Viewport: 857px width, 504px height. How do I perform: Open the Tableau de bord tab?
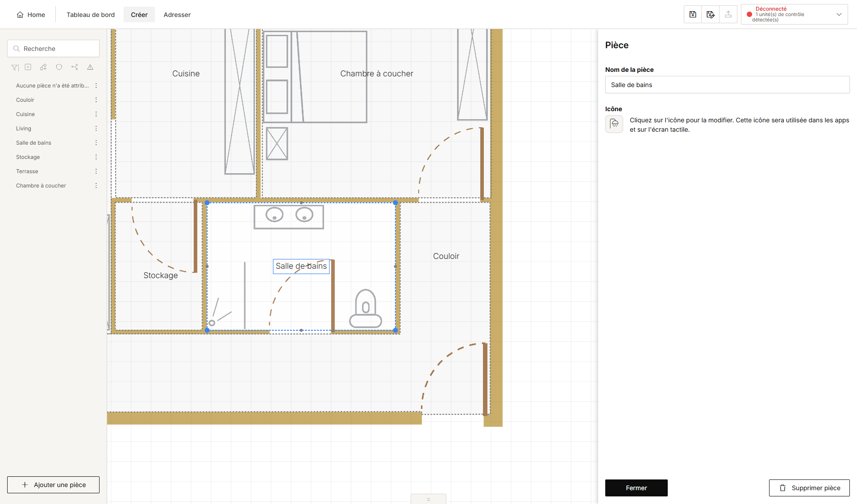pyautogui.click(x=91, y=15)
